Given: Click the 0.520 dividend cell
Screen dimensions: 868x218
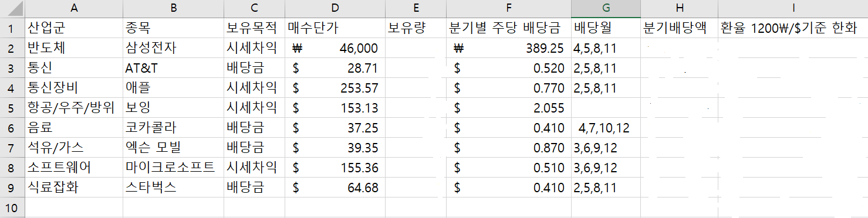Looking at the screenshot, I should (x=508, y=67).
